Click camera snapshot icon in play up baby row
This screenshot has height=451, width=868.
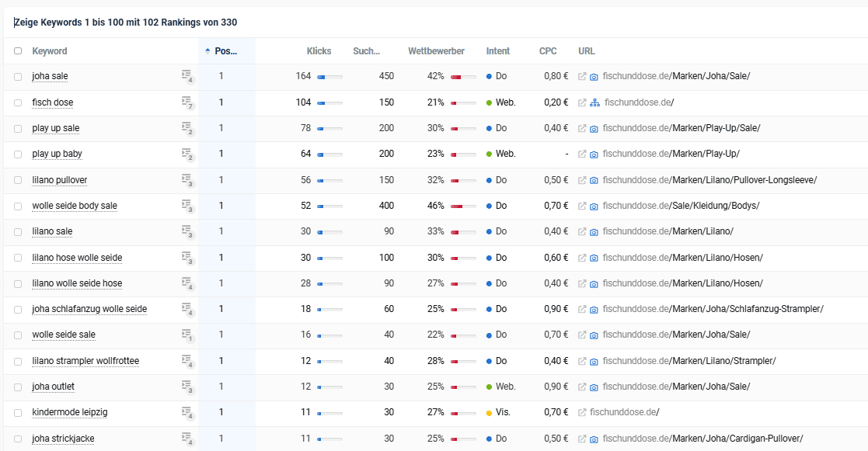(594, 154)
